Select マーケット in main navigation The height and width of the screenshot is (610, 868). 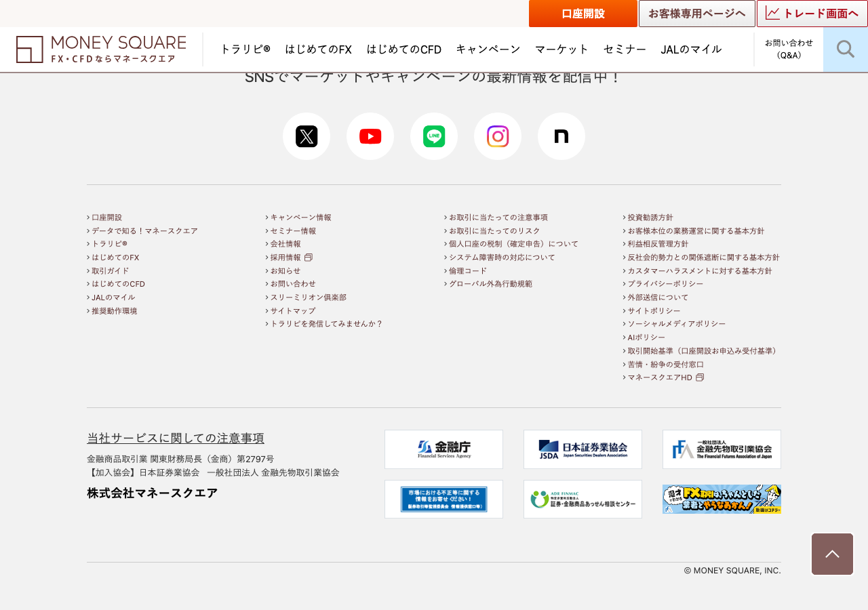(x=562, y=49)
